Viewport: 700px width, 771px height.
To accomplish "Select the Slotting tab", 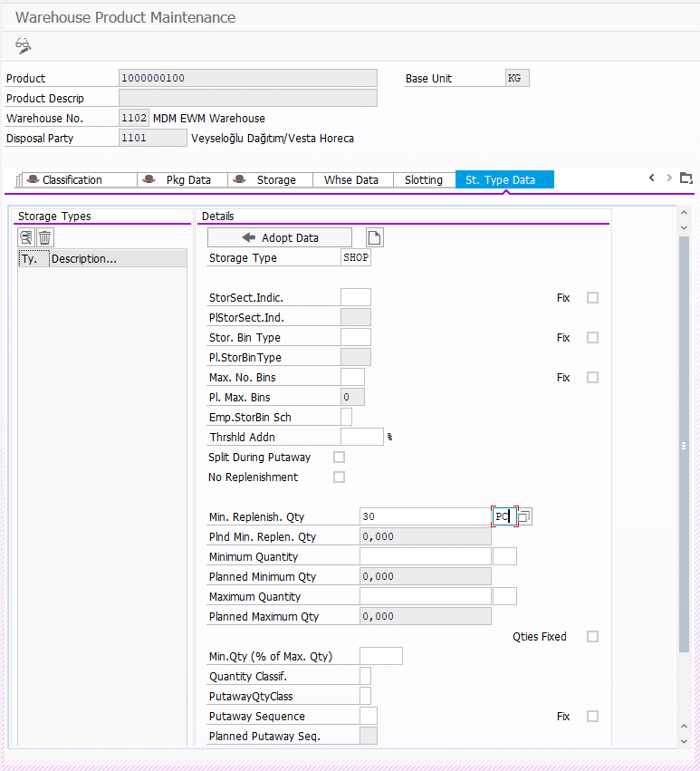I will (423, 180).
